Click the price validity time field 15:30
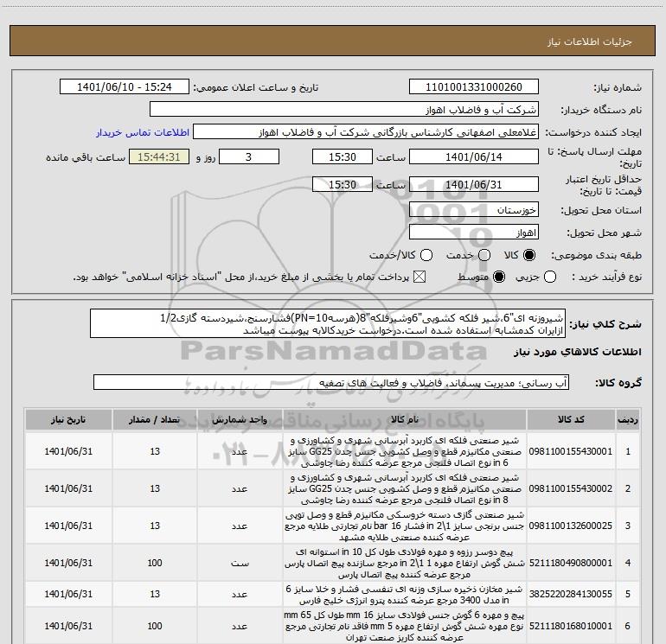Viewport: 666px width, 644px height. tap(343, 185)
